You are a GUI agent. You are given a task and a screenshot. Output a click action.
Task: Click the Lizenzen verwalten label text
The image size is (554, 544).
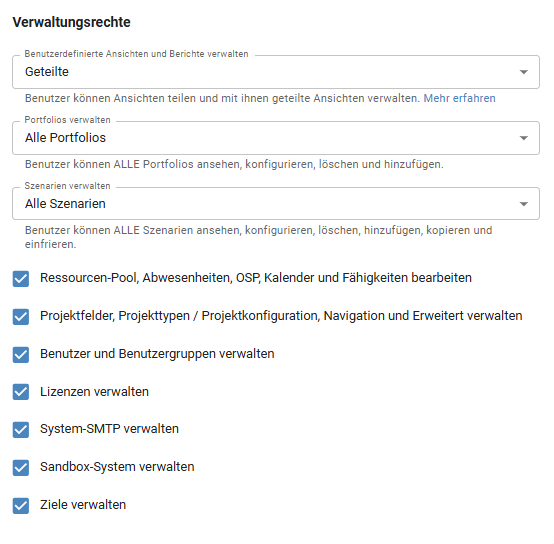coord(94,392)
